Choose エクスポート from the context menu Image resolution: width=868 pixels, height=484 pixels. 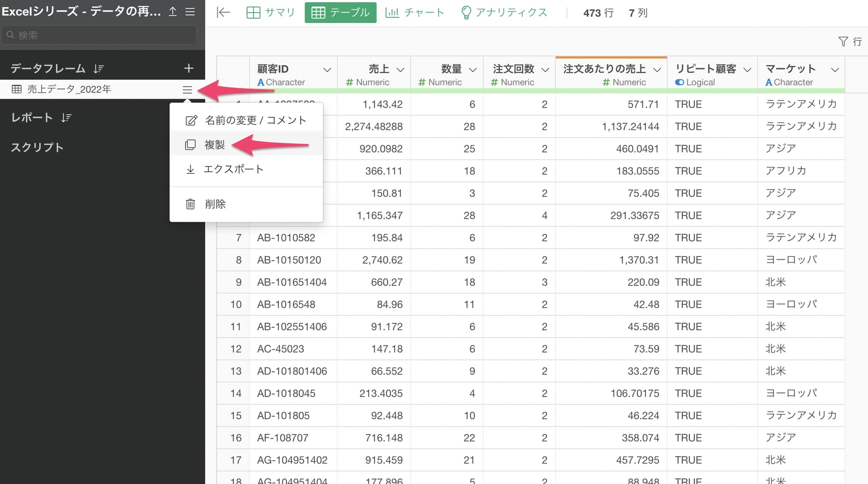246,169
